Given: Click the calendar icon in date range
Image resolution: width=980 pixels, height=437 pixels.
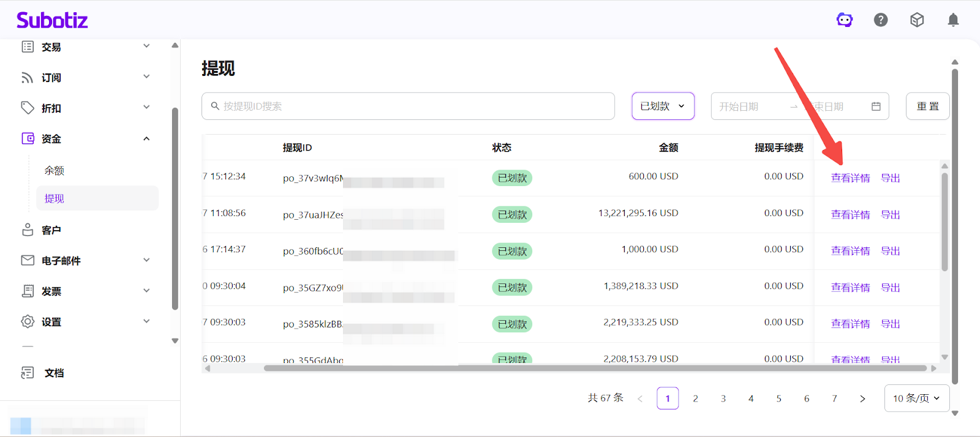Looking at the screenshot, I should [876, 106].
